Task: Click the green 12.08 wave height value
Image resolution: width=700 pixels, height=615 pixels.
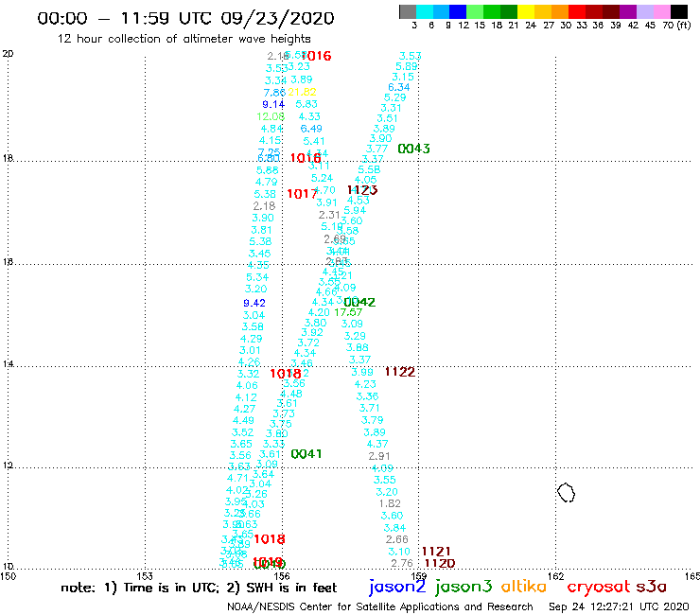Action: [271, 116]
